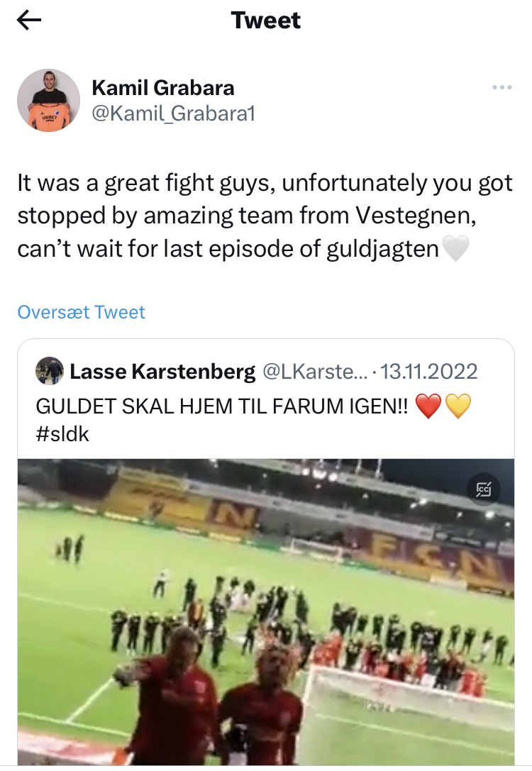
Task: Click the yellow heart emoji
Action: click(x=459, y=406)
